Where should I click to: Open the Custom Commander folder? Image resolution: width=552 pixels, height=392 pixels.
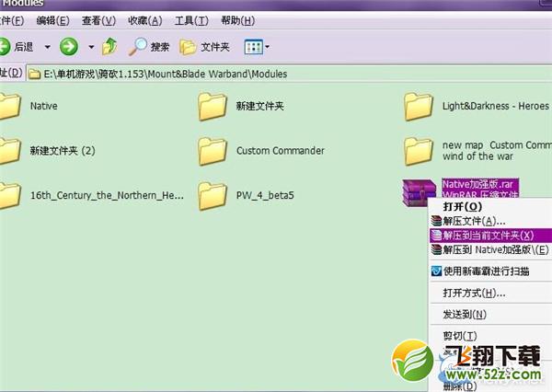coord(213,151)
